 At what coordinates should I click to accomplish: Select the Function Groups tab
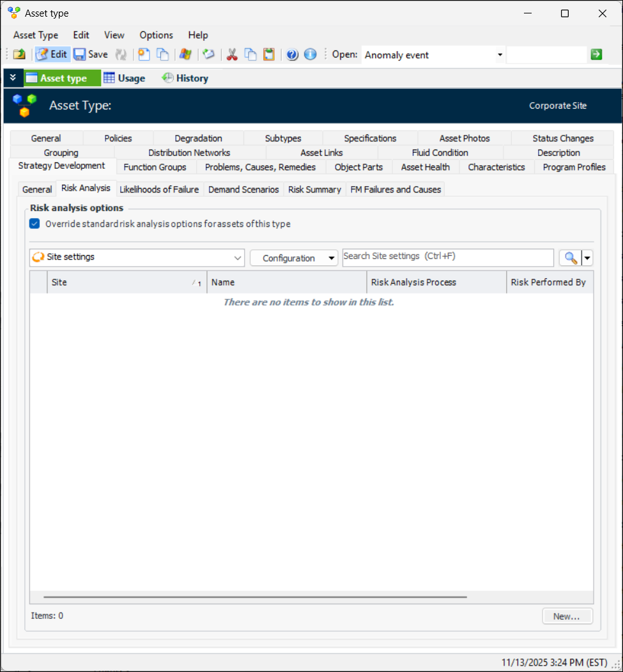(x=155, y=167)
